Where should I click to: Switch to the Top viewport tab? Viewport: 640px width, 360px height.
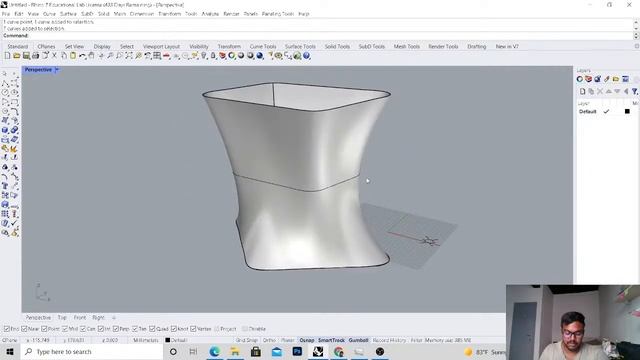[x=62, y=317]
